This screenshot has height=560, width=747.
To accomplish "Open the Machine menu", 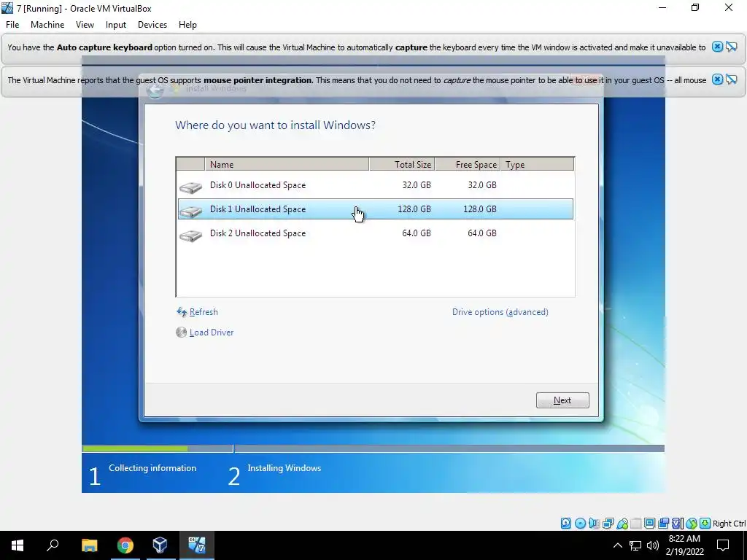I will (47, 25).
